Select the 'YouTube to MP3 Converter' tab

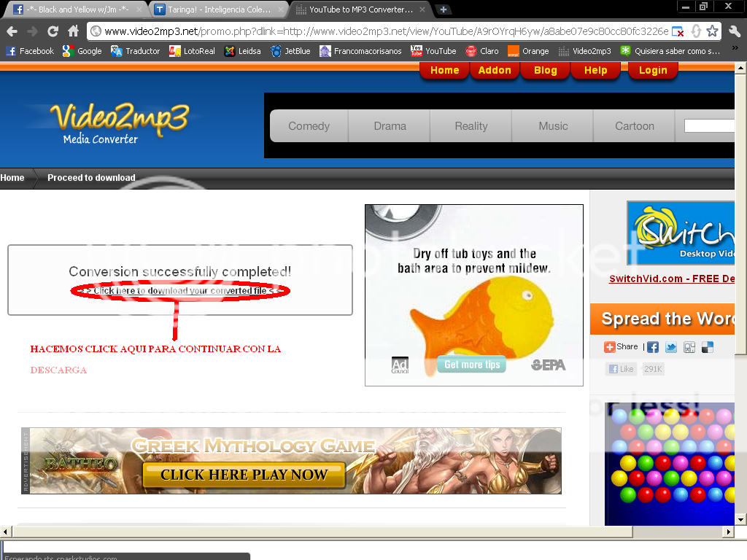pyautogui.click(x=360, y=9)
